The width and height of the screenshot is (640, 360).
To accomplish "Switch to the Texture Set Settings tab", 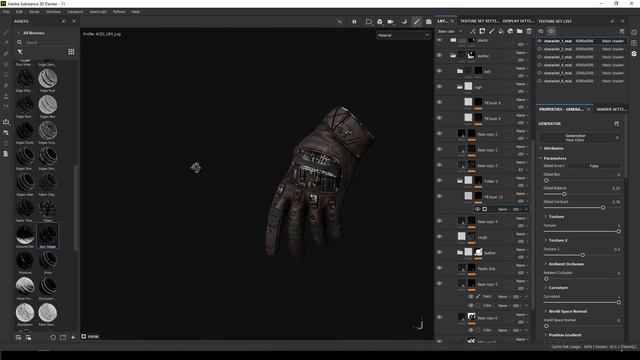I will 479,21.
